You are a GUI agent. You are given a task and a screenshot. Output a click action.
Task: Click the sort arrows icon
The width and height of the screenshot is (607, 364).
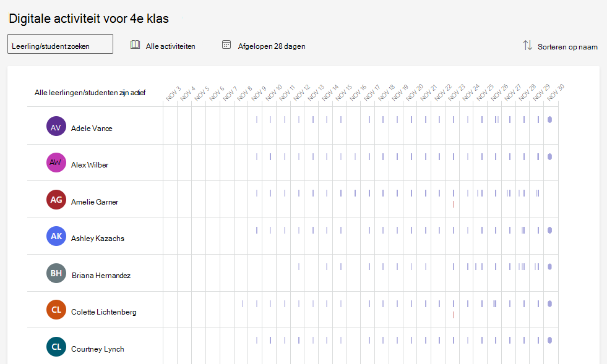527,45
